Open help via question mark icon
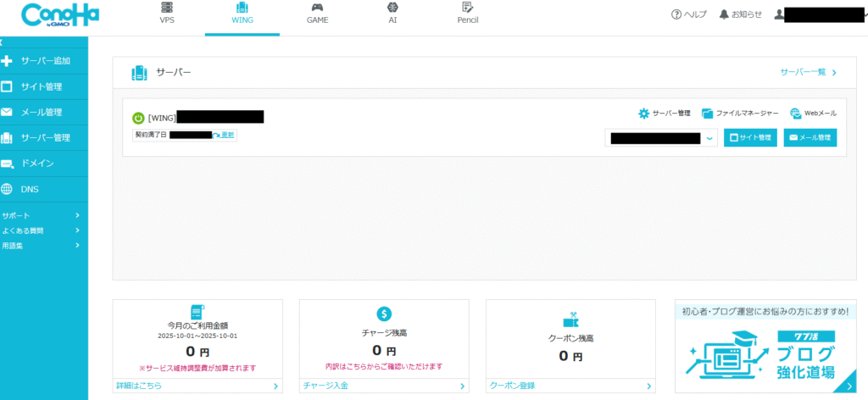This screenshot has width=868, height=400. [676, 14]
